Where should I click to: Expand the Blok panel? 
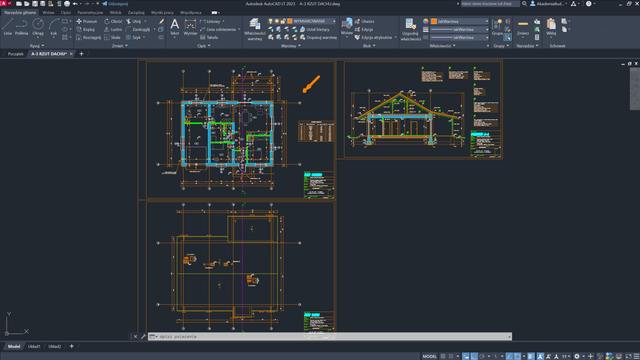tap(369, 46)
